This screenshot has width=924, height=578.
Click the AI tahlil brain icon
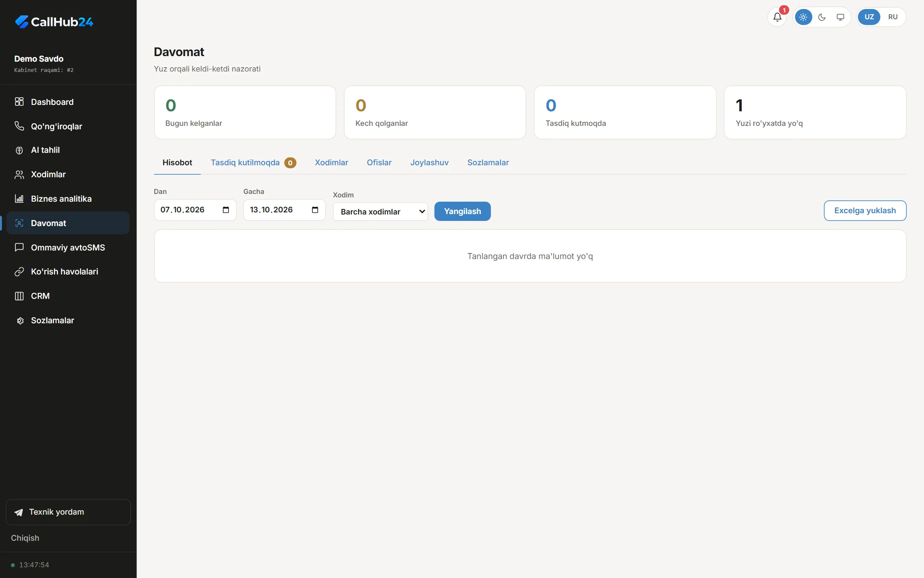19,150
